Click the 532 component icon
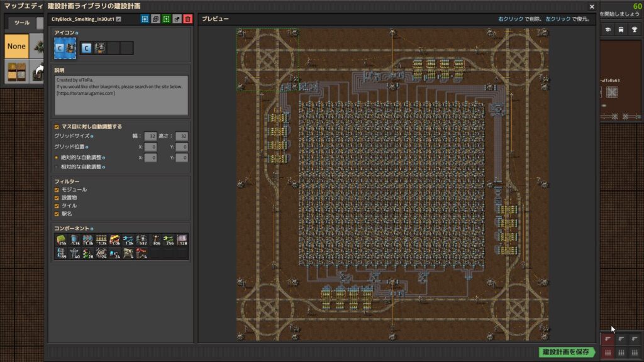Image resolution: width=644 pixels, height=362 pixels. point(142,240)
